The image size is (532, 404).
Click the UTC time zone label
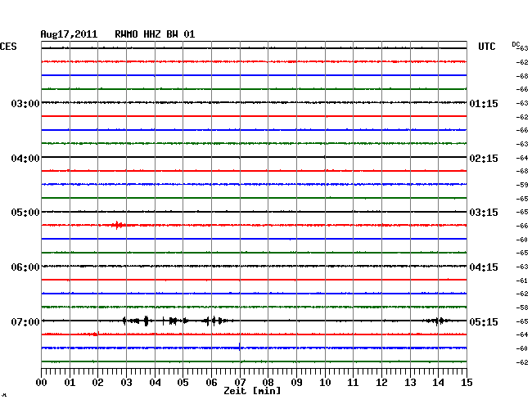[486, 47]
